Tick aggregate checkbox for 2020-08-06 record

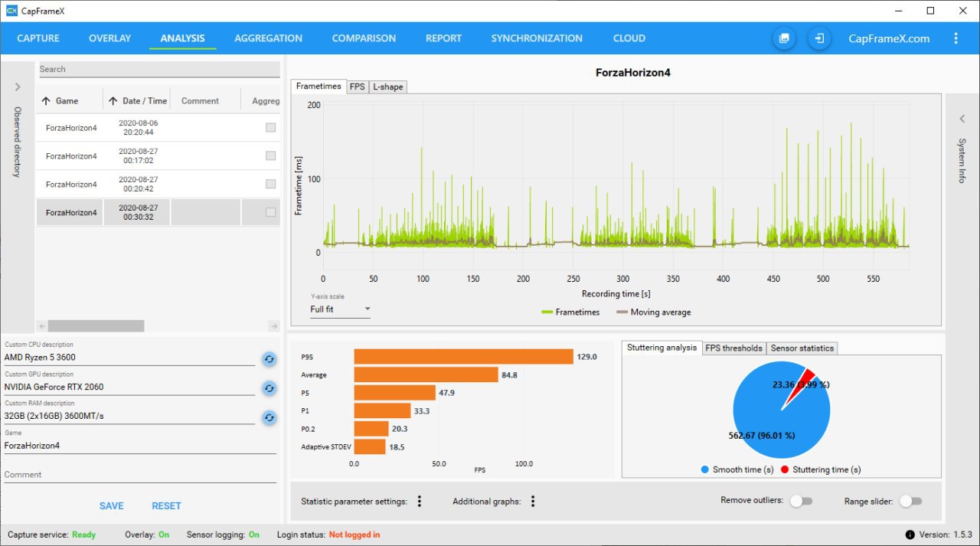tap(270, 128)
